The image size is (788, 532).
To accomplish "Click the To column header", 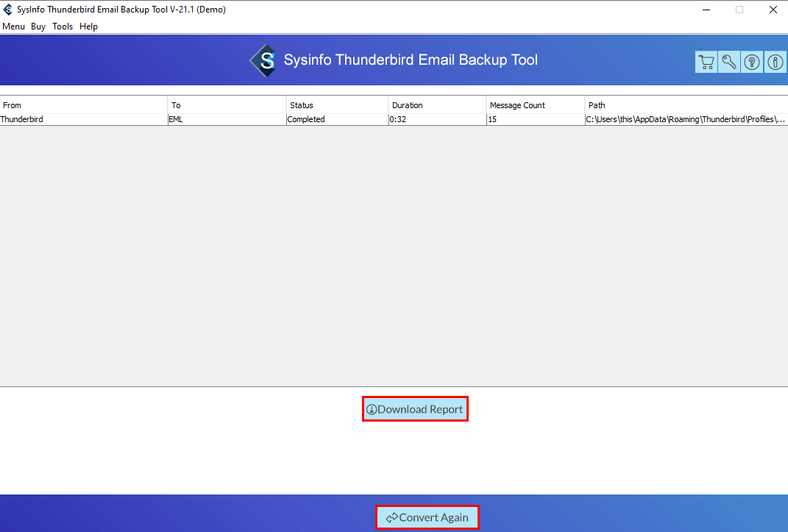I will click(x=227, y=105).
